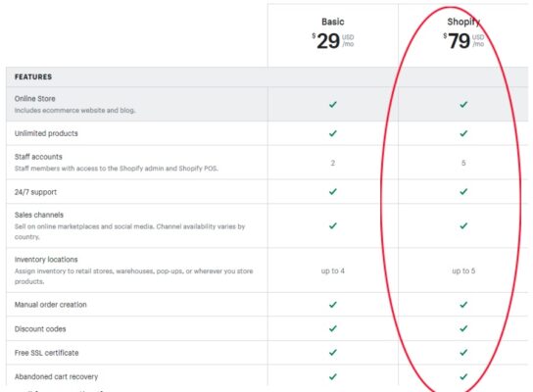Click the Basic plan Unlimited products checkmark

(x=333, y=133)
